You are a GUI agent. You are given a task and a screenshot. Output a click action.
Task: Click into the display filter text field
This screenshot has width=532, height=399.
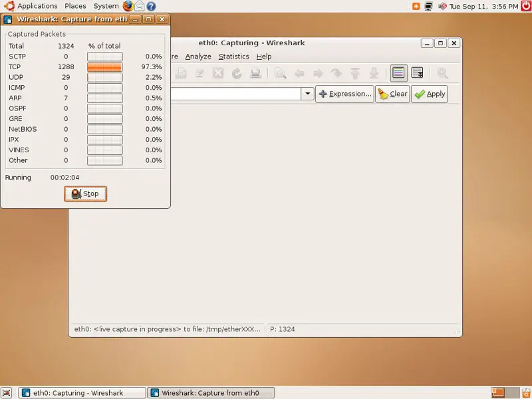click(235, 94)
